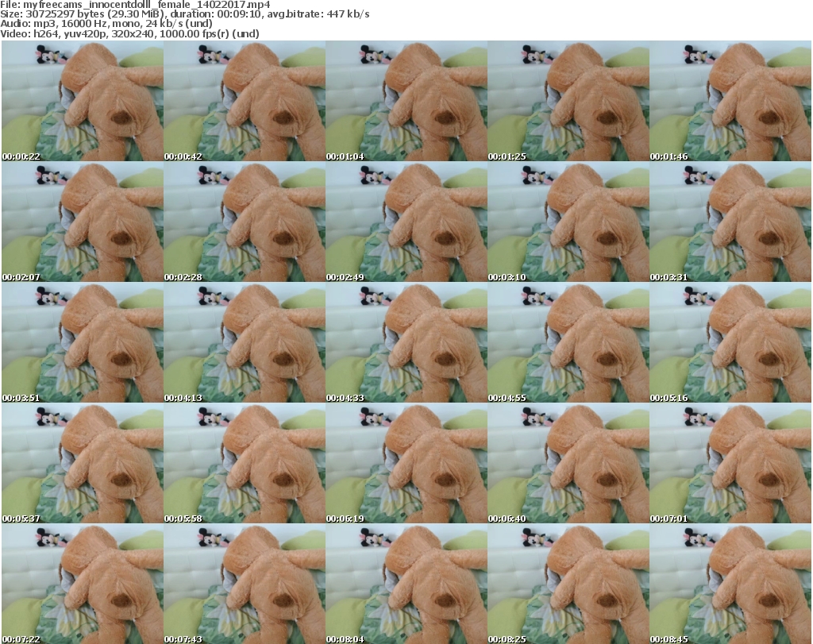Click the 'File:' name line in header
Screen dimensions: 813x644
135,5
